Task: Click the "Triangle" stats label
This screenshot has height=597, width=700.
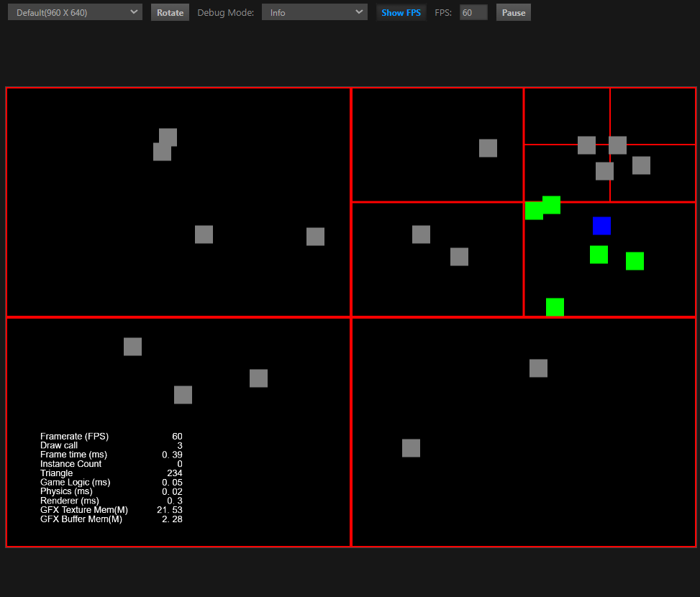Action: 56,473
